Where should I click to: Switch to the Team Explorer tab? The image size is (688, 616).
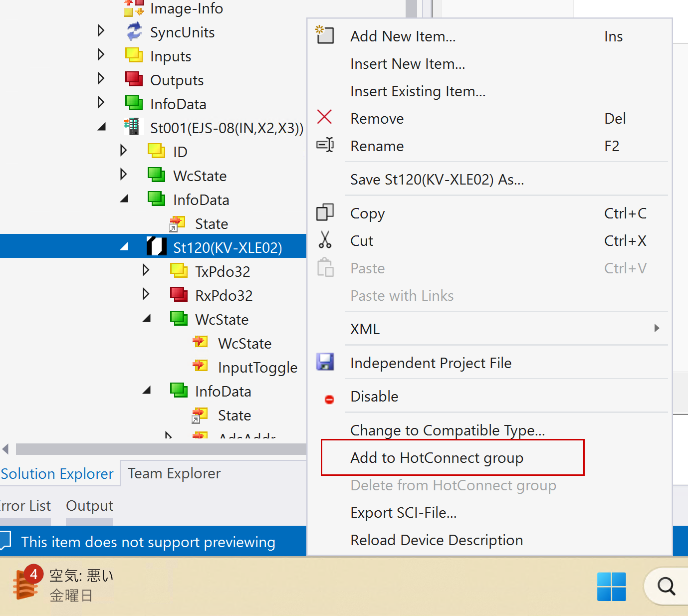[x=174, y=473]
